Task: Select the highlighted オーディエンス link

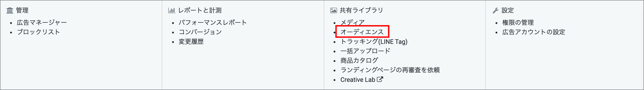Action: click(362, 32)
